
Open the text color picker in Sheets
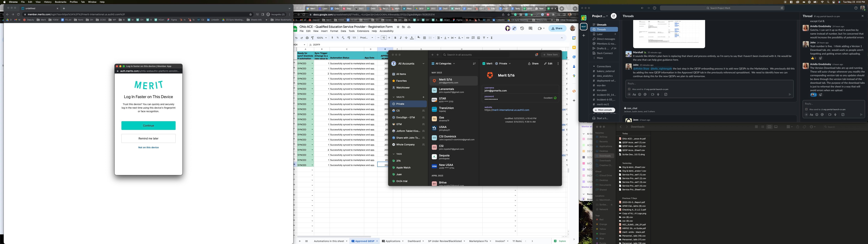412,38
